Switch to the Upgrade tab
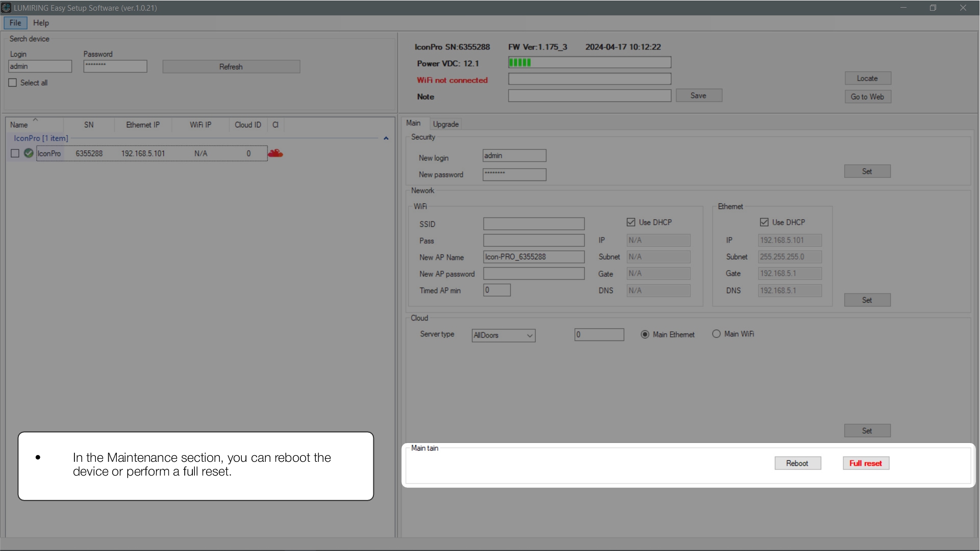The height and width of the screenshot is (551, 980). (446, 124)
